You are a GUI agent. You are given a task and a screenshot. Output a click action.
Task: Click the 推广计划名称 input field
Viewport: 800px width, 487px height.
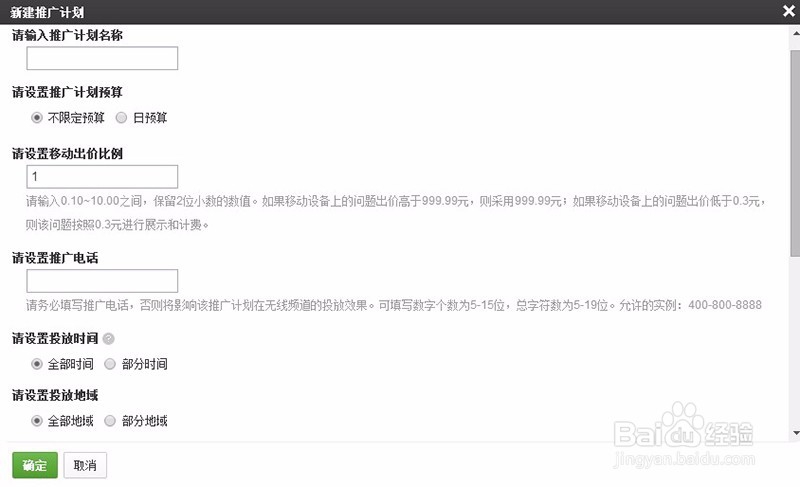(102, 58)
